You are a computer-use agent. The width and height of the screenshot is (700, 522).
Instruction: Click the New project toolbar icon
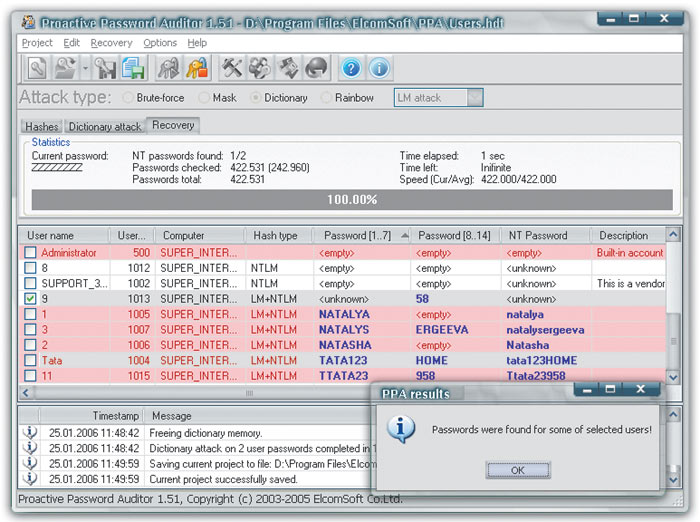(37, 68)
